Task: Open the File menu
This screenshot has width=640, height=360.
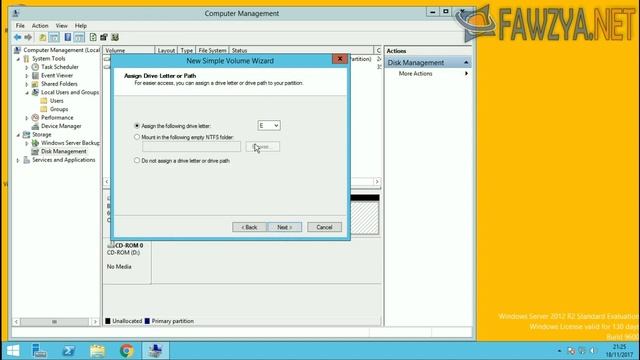Action: pos(20,26)
